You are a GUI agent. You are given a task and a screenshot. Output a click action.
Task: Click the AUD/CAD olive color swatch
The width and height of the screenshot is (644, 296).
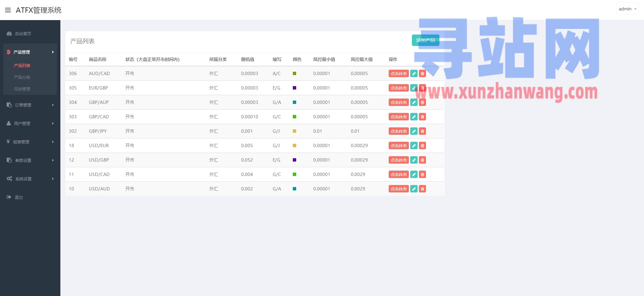click(x=294, y=73)
